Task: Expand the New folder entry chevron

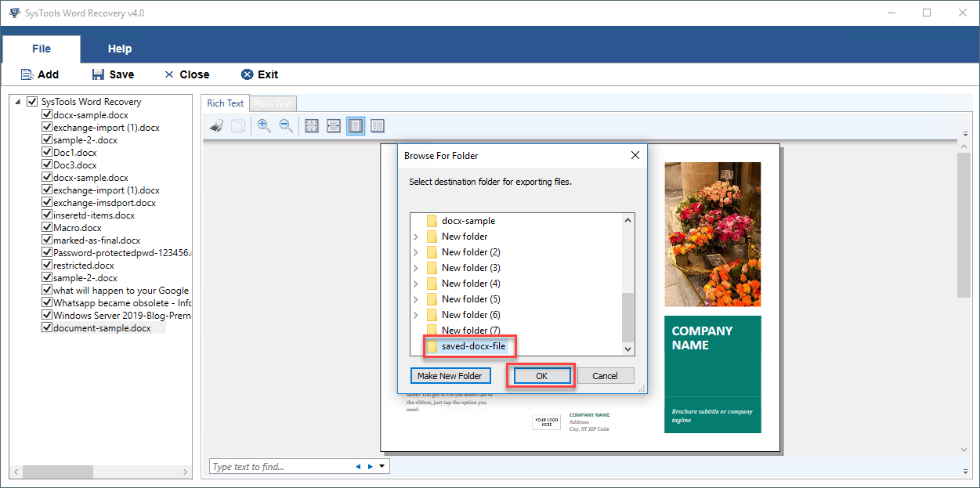Action: [x=415, y=236]
